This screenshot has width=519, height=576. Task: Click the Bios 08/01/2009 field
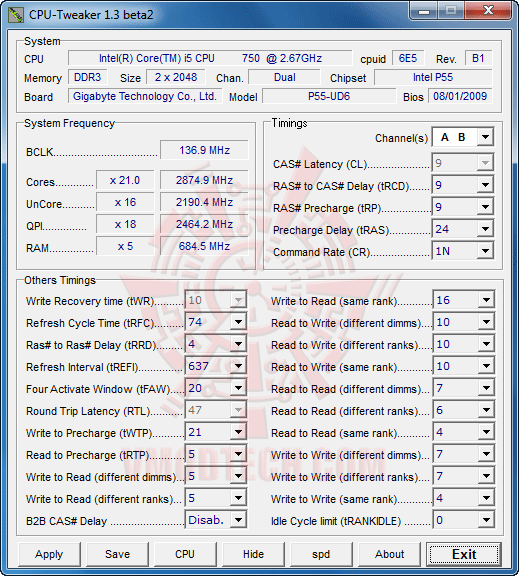(x=460, y=96)
